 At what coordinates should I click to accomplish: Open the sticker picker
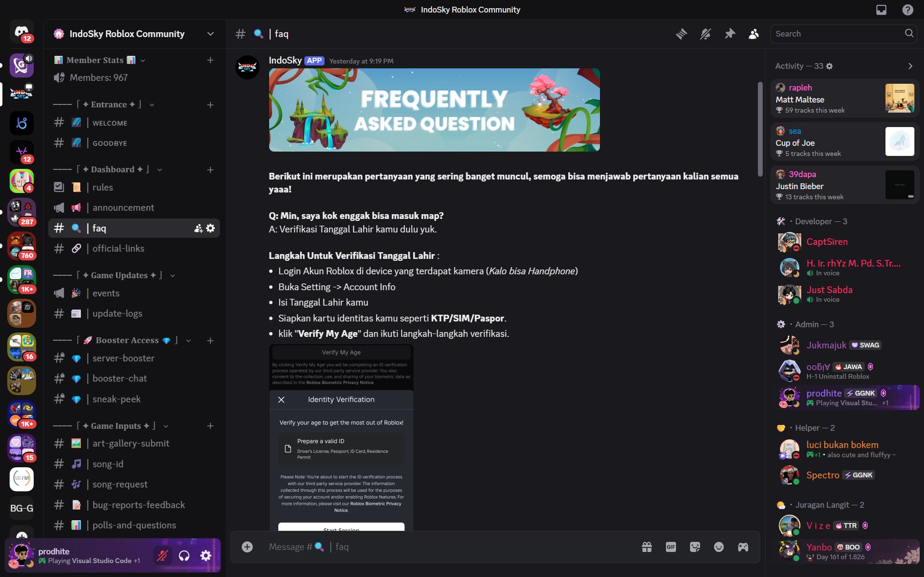(x=695, y=547)
